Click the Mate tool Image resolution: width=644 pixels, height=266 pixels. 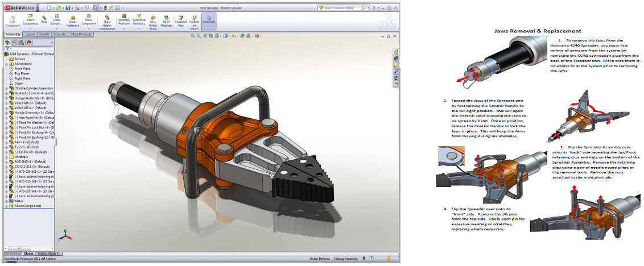coord(44,19)
